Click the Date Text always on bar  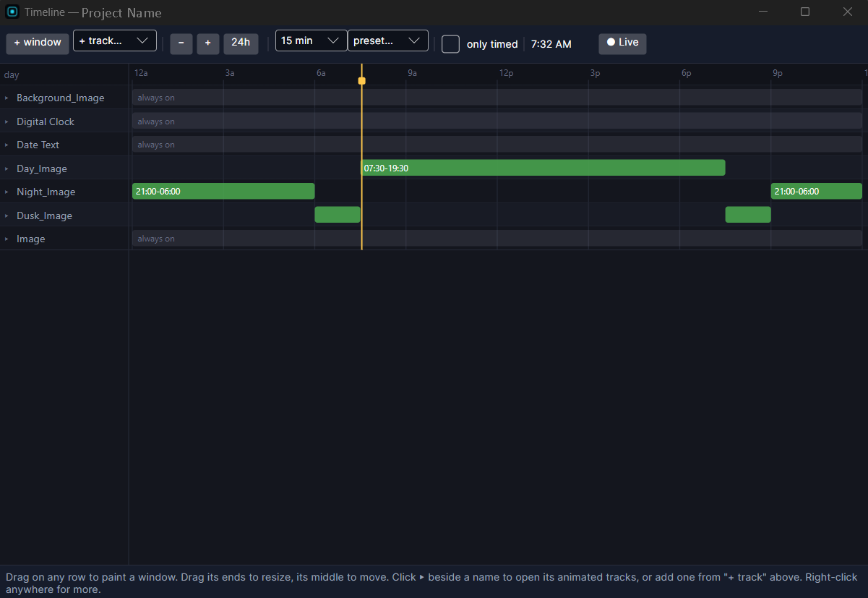pos(497,144)
